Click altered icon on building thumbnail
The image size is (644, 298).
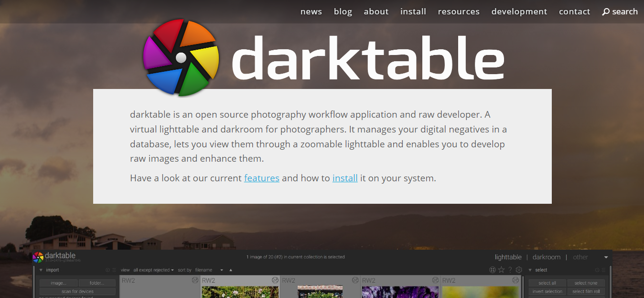pos(355,280)
